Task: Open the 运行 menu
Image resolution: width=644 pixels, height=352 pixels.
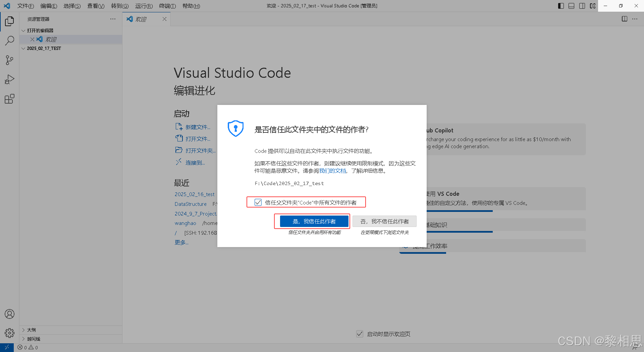Action: pyautogui.click(x=144, y=6)
